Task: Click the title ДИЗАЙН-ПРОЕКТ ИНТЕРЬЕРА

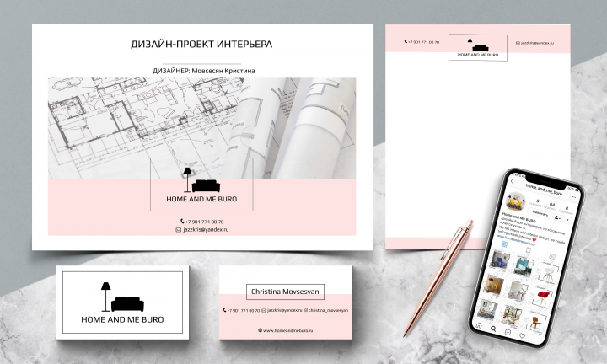Action: point(201,44)
